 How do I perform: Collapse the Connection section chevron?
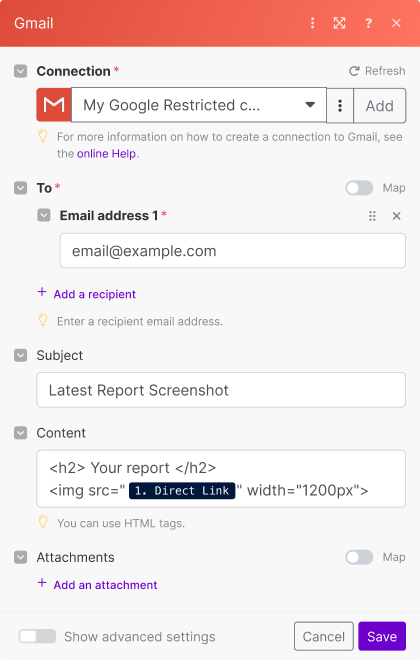21,71
